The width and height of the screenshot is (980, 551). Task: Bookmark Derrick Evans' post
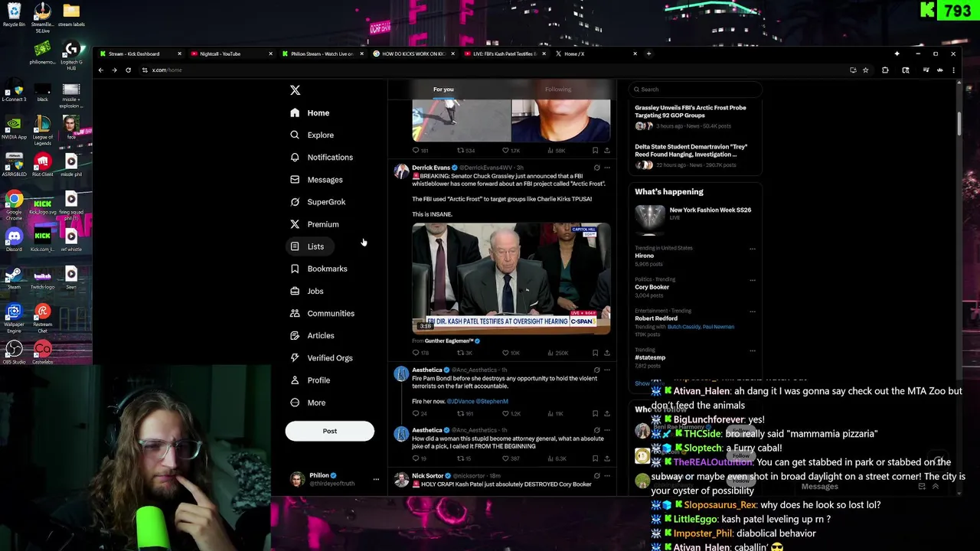point(595,353)
